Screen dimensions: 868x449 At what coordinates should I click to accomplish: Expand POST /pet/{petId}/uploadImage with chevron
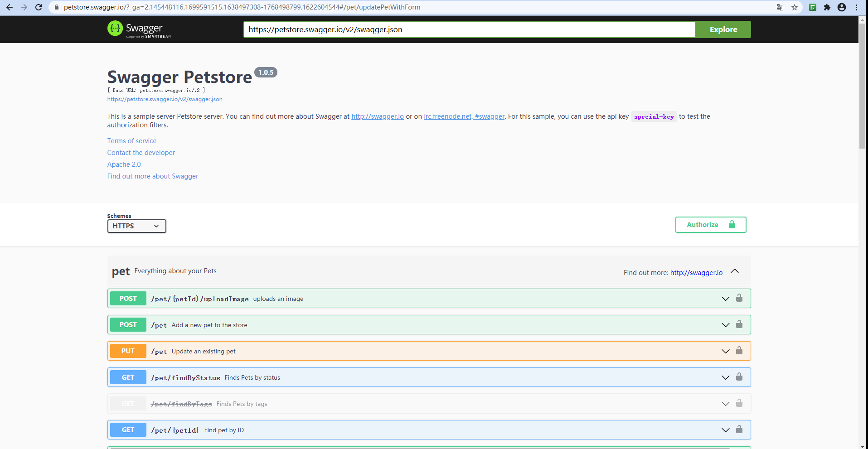coord(726,299)
